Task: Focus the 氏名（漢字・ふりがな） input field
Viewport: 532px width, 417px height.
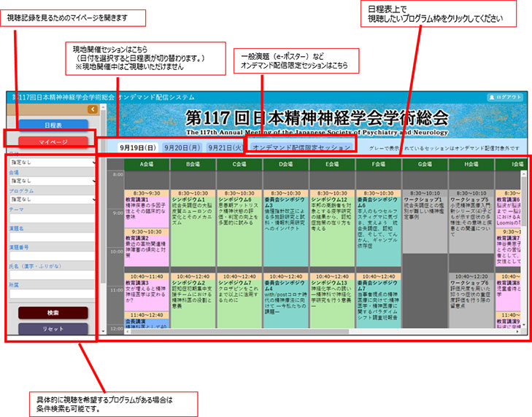Action: coord(53,275)
